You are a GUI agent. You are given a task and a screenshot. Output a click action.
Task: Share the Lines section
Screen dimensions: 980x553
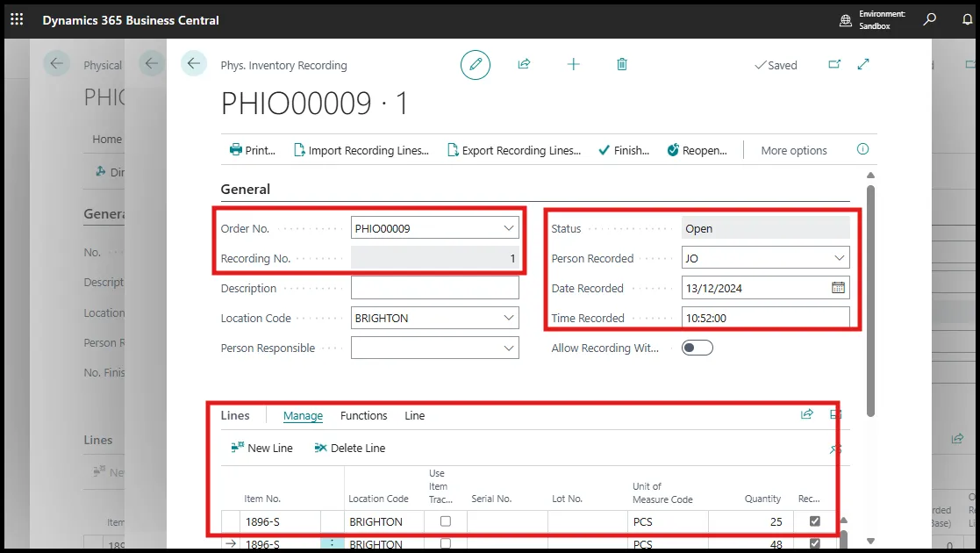point(807,414)
